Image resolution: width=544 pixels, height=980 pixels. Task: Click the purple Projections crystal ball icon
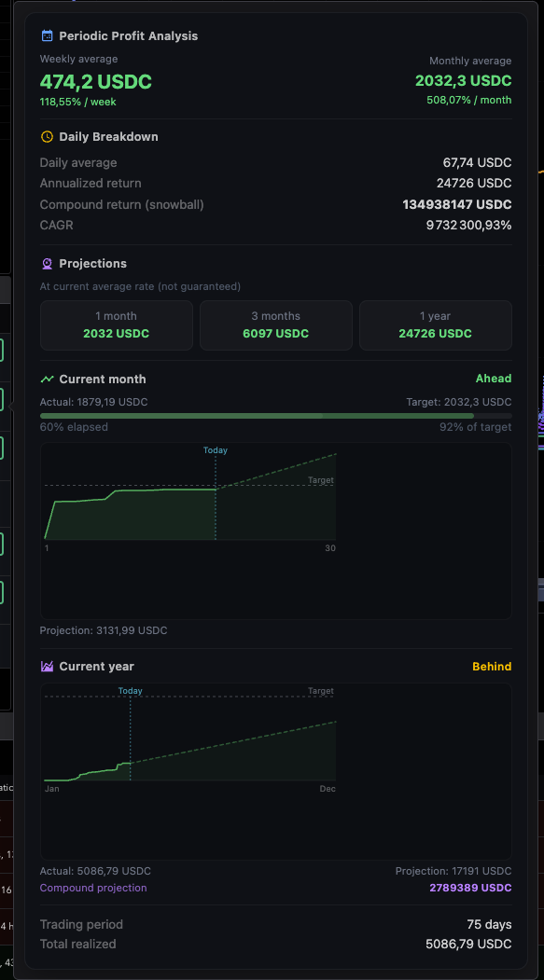[47, 264]
